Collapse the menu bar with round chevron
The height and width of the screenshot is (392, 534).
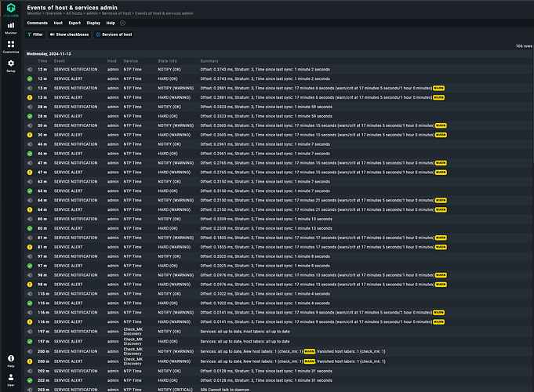(122, 24)
